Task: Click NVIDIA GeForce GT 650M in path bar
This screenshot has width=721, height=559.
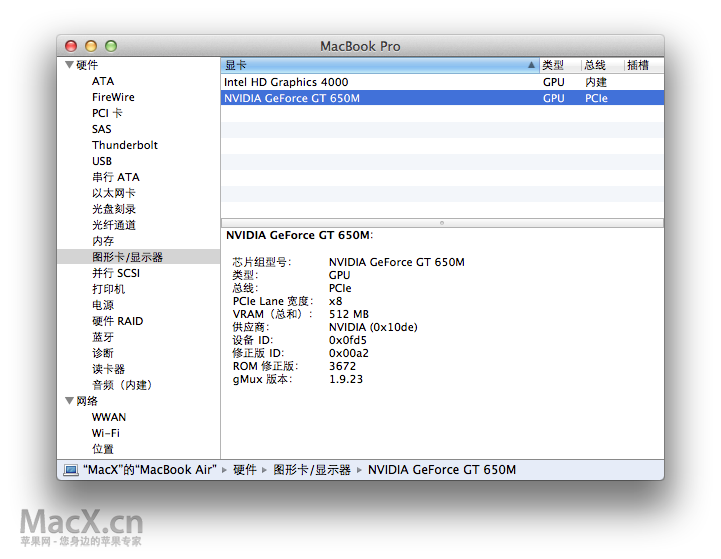Action: pyautogui.click(x=442, y=470)
